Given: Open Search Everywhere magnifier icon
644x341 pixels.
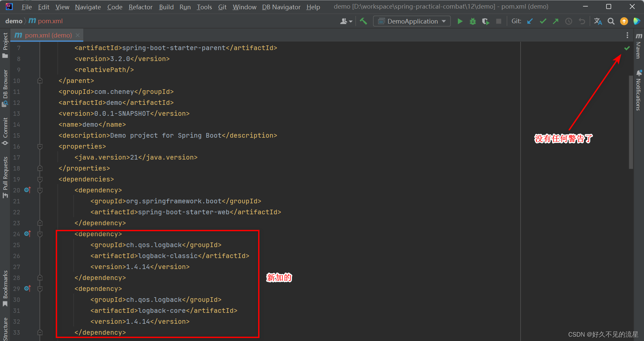Looking at the screenshot, I should point(611,21).
